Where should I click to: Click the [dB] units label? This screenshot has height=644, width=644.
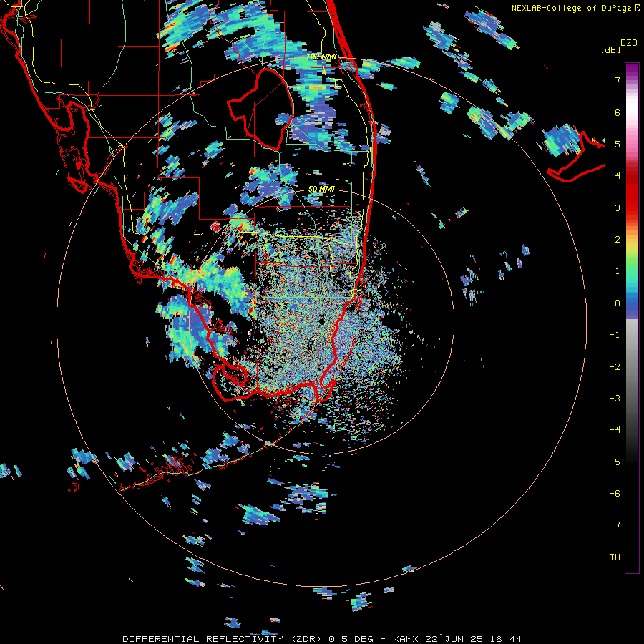point(611,49)
